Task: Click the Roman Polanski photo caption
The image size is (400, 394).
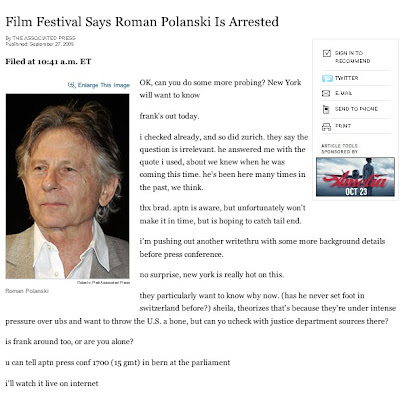Action: (x=27, y=291)
